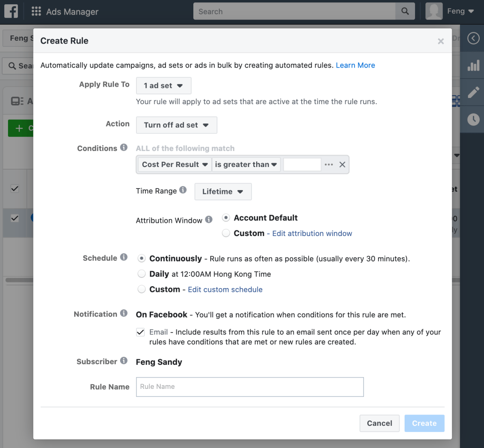Click the pencil edit icon in sidebar
The image size is (484, 448).
click(x=473, y=92)
